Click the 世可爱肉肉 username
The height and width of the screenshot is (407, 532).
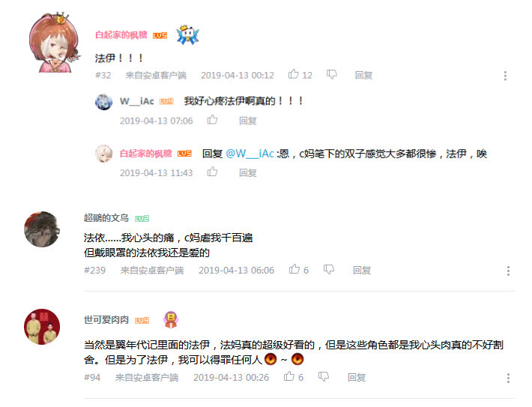tap(106, 320)
